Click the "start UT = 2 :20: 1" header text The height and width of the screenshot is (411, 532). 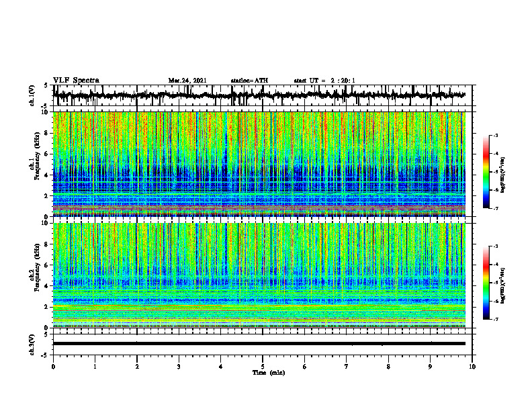(x=324, y=81)
